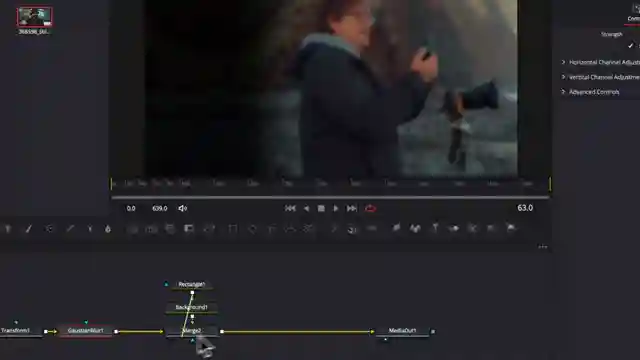
Task: Select the Rectangle1 node
Action: tap(191, 284)
